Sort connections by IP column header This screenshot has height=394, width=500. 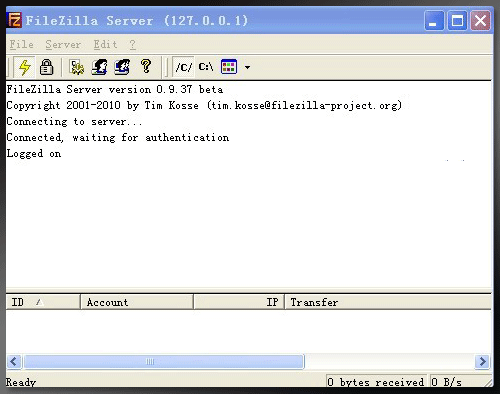click(239, 302)
